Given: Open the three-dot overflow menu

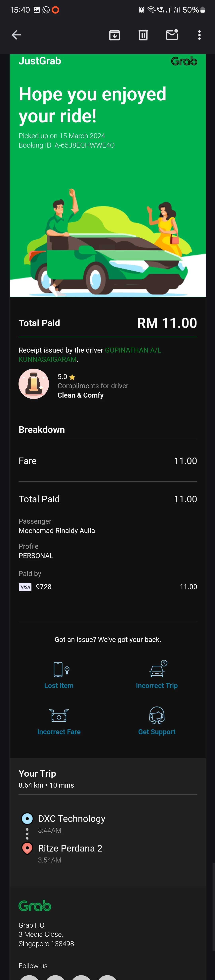Looking at the screenshot, I should pyautogui.click(x=199, y=35).
